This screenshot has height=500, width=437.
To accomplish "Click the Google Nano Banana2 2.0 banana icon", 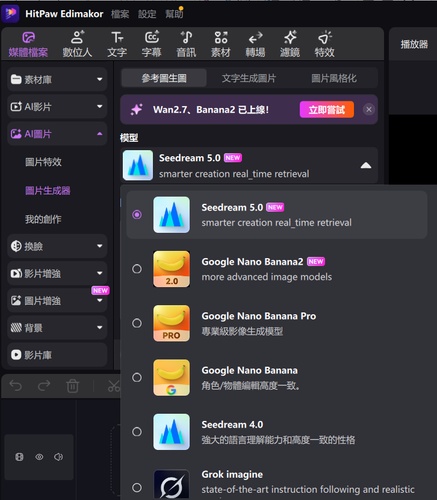I will [x=171, y=269].
